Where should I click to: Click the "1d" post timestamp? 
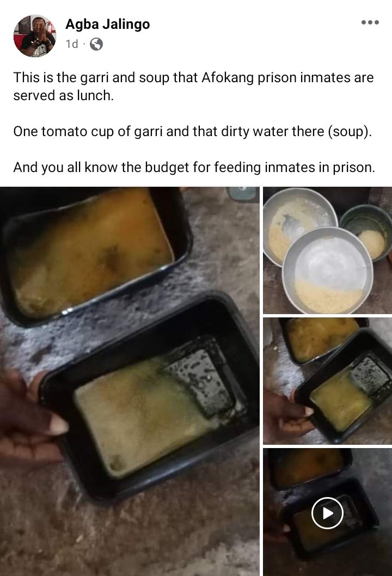tap(72, 44)
